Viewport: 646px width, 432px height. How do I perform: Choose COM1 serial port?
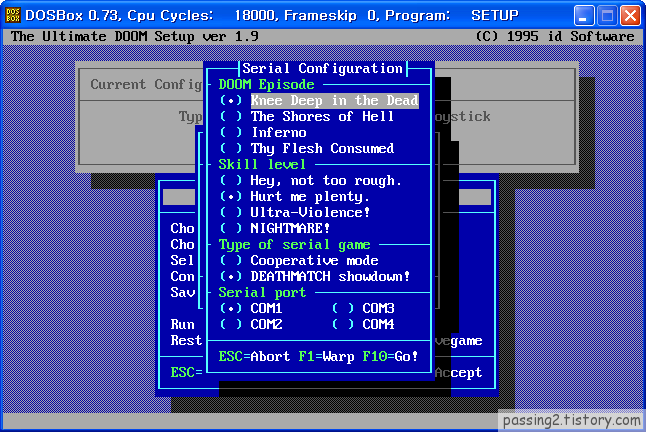point(251,309)
